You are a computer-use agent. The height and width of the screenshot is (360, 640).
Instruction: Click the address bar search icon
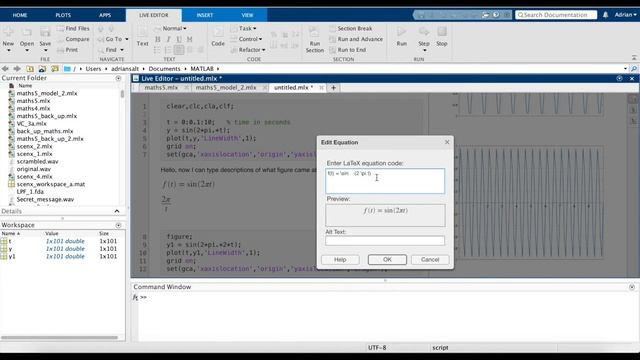tap(634, 69)
